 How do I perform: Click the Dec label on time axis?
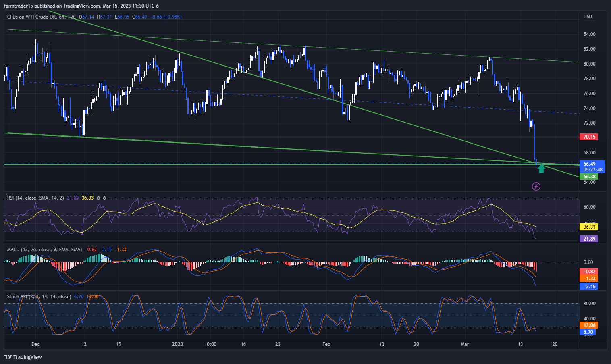[x=35, y=344]
